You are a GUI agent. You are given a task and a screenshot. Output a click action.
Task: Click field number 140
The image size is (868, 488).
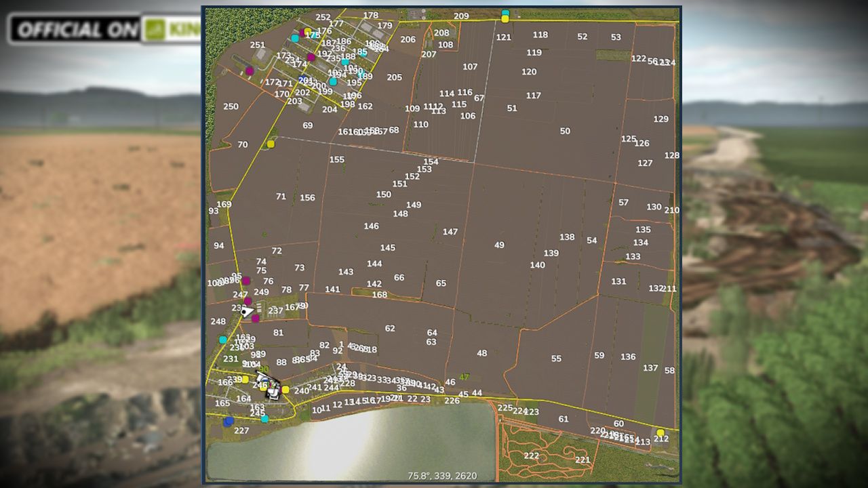coord(537,265)
